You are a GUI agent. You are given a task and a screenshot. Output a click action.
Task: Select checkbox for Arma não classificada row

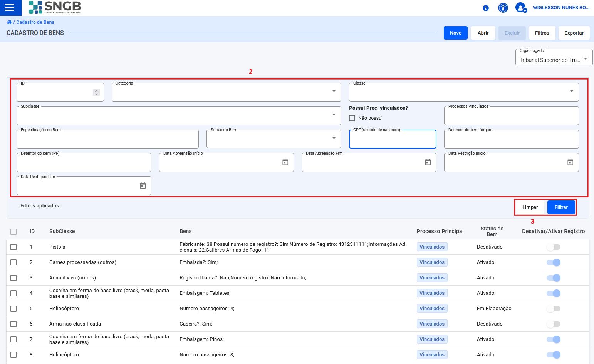[13, 324]
